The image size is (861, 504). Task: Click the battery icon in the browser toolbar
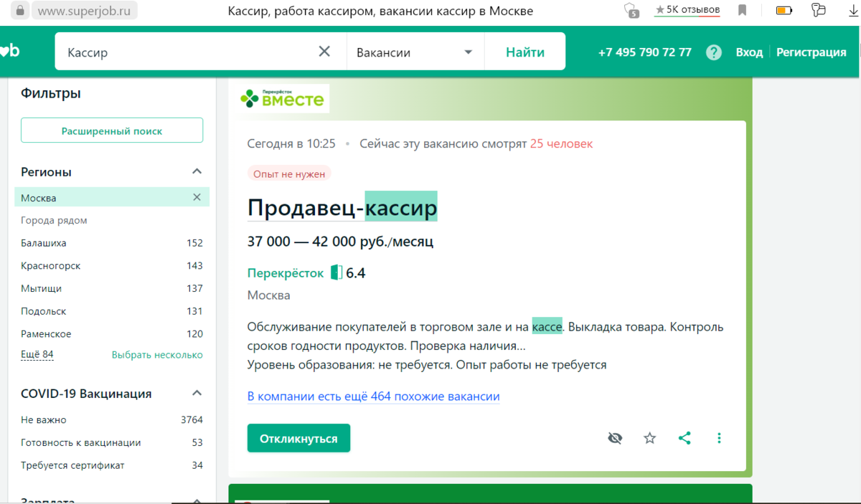[x=785, y=11]
